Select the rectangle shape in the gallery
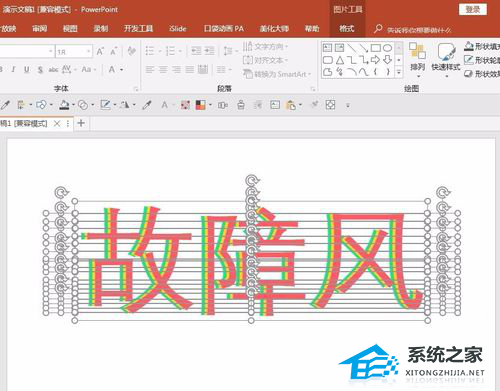The width and height of the screenshot is (500, 391). (x=376, y=48)
